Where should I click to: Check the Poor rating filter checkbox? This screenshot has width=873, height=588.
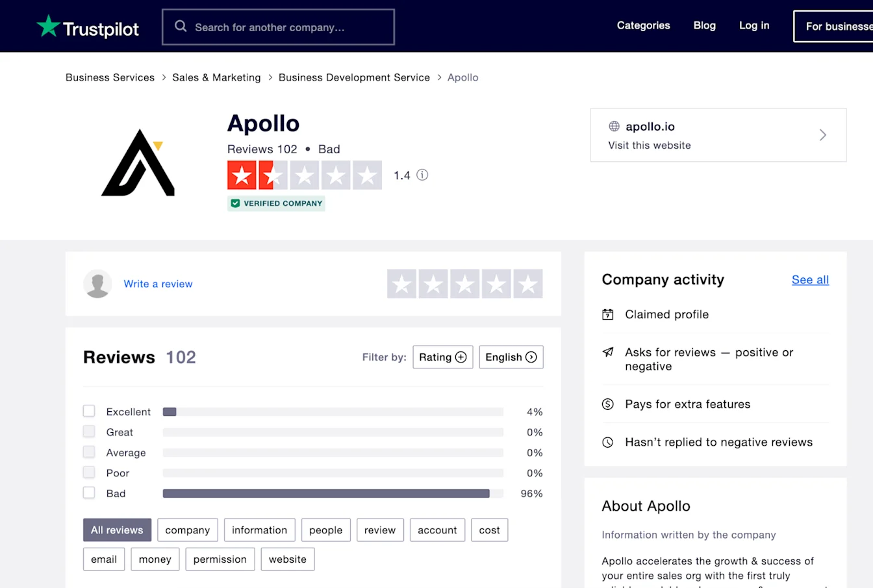89,472
